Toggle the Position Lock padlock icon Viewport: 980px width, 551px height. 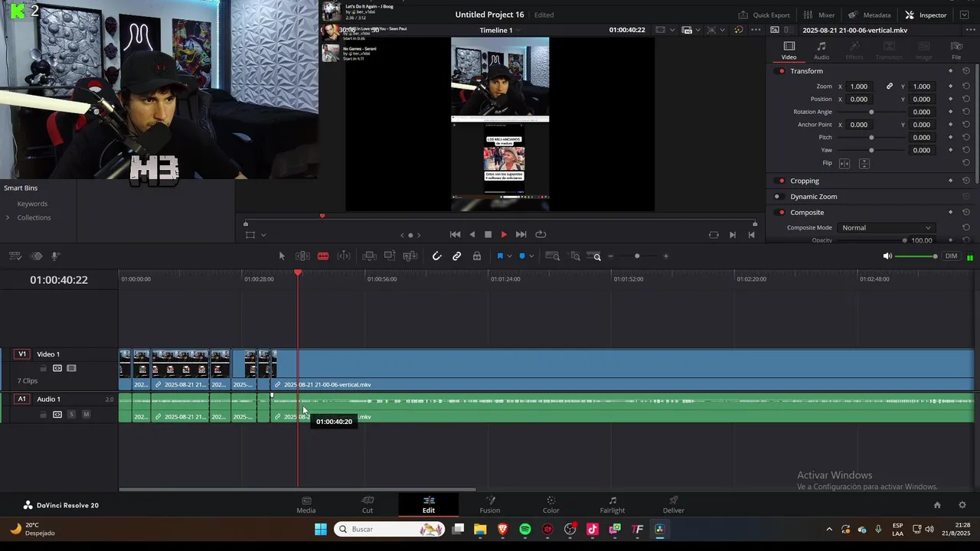(477, 256)
